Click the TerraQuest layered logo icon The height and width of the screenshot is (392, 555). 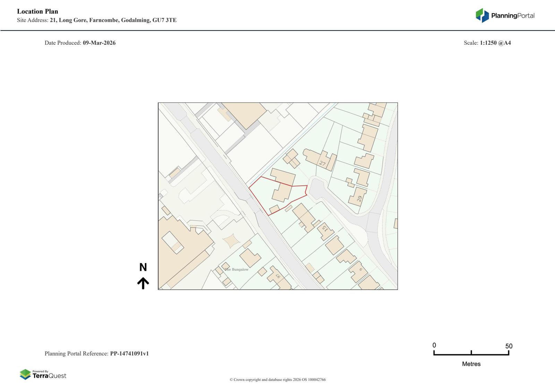pyautogui.click(x=25, y=374)
